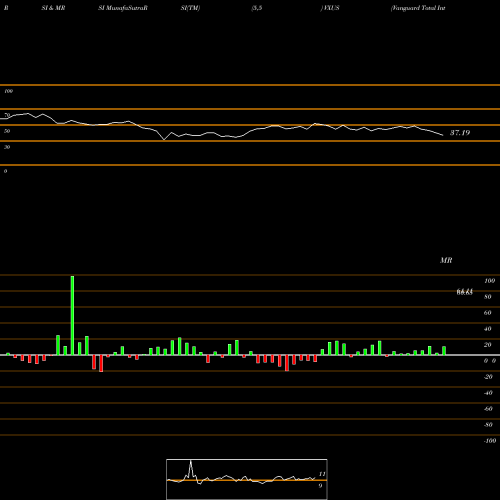Click the MR axis label 80
The width and height of the screenshot is (500, 500).
click(488, 297)
